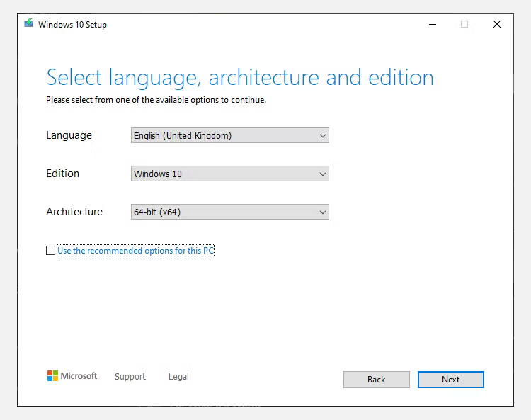Click the Windows 10 Setup title bar icon
This screenshot has height=420, width=531.
28,24
